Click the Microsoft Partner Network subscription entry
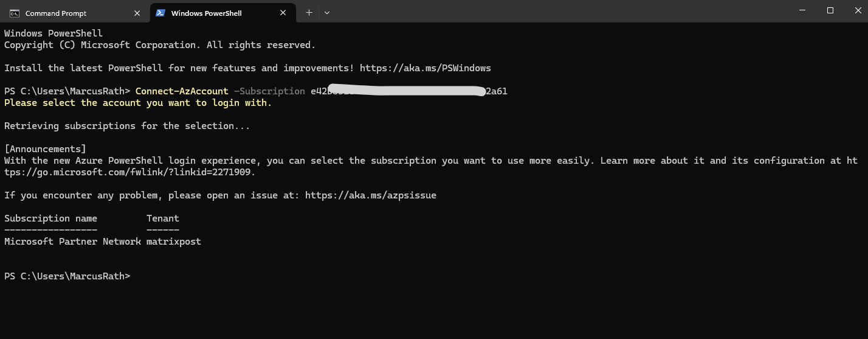Screen dimensions: 868x339 pos(72,242)
